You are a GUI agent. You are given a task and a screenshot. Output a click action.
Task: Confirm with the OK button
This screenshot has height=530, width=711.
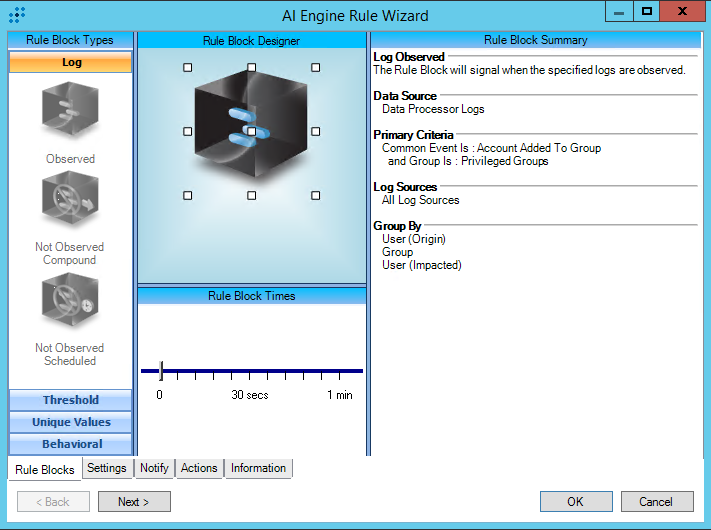tap(576, 501)
